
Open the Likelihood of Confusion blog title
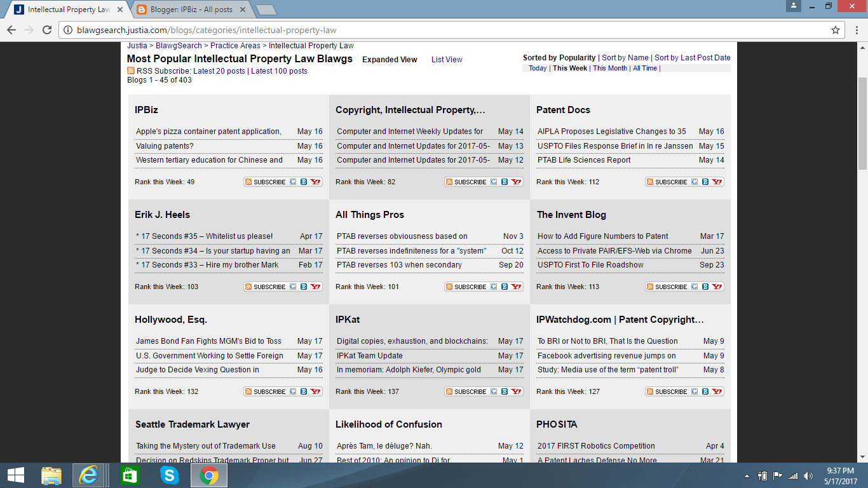pyautogui.click(x=389, y=424)
